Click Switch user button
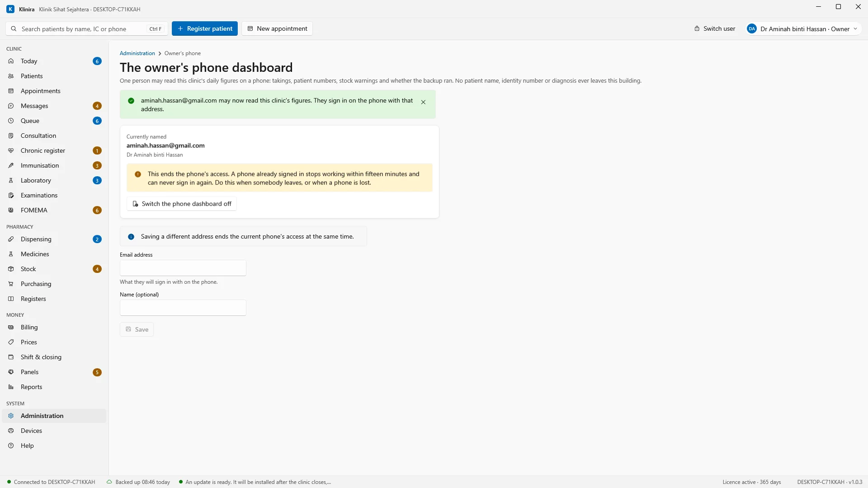This screenshot has height=488, width=868. [715, 28]
